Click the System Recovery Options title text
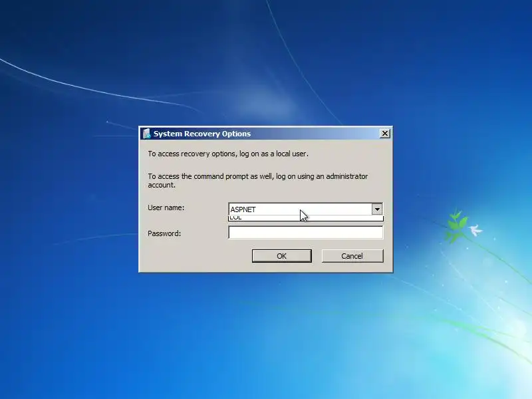This screenshot has width=532, height=399. (x=202, y=134)
